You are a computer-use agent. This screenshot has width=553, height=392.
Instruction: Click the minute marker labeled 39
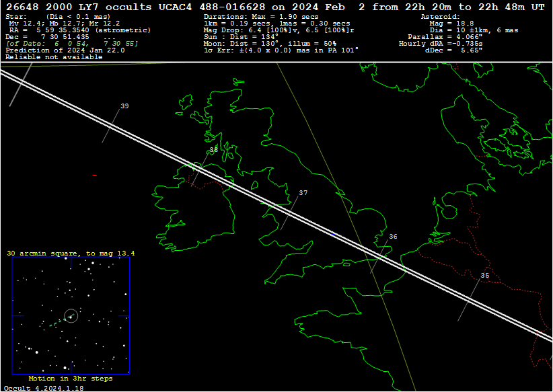tap(124, 106)
